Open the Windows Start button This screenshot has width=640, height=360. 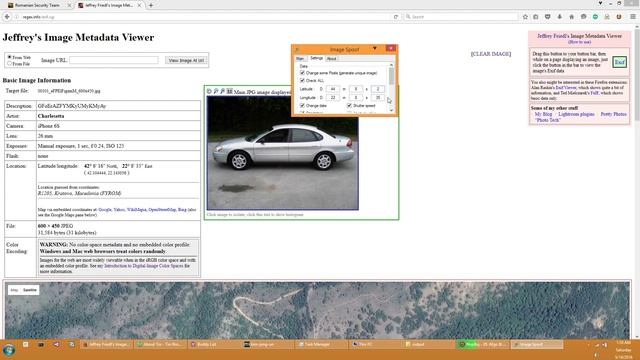point(9,350)
